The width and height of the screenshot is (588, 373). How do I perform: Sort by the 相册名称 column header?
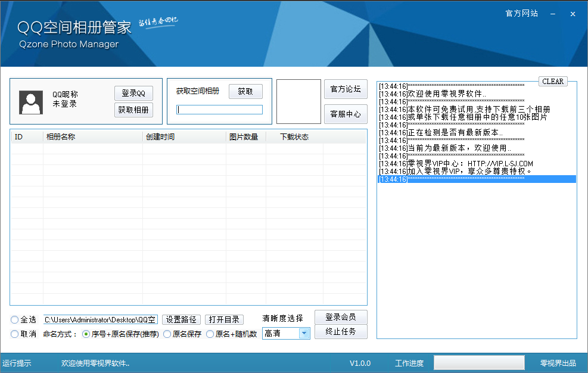click(x=92, y=137)
